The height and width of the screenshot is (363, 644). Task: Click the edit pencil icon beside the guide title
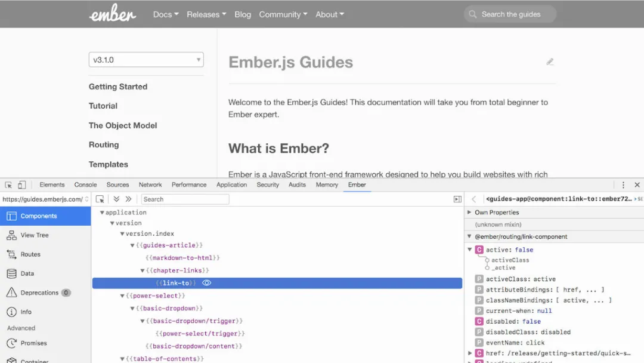550,62
